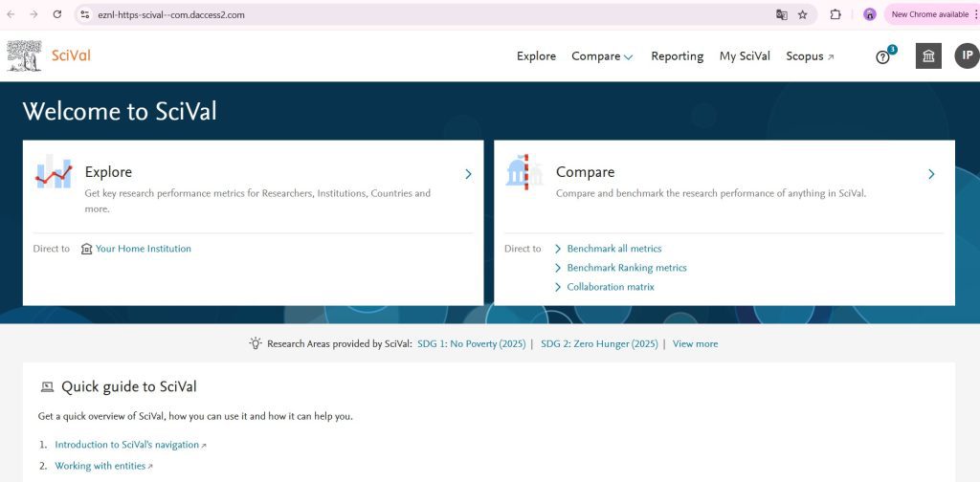Open the Explore menu item
The height and width of the screenshot is (482, 980).
pyautogui.click(x=536, y=56)
